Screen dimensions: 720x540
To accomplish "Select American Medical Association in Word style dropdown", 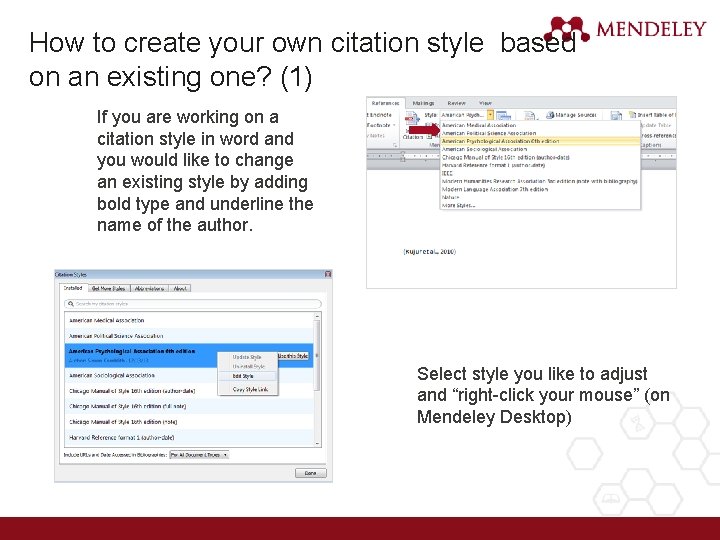I will click(x=540, y=125).
